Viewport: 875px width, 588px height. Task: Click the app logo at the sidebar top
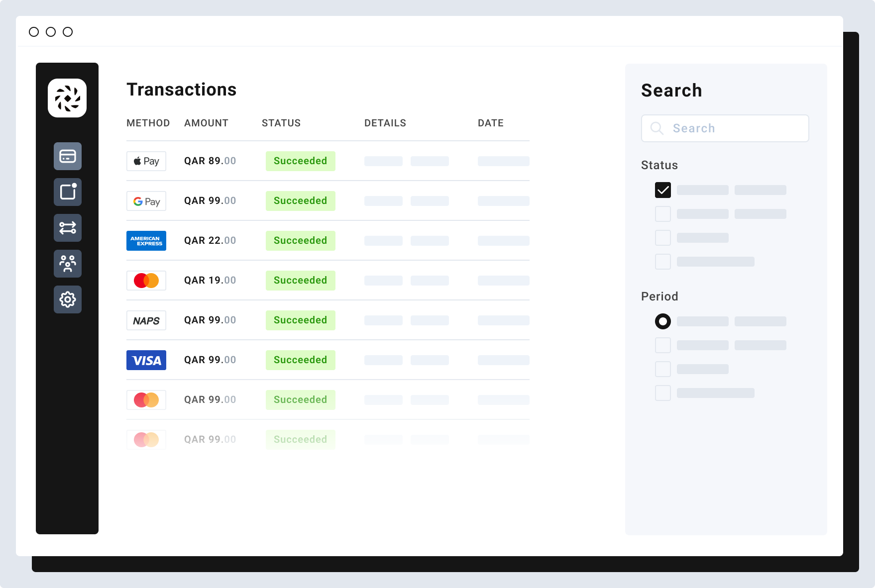67,98
